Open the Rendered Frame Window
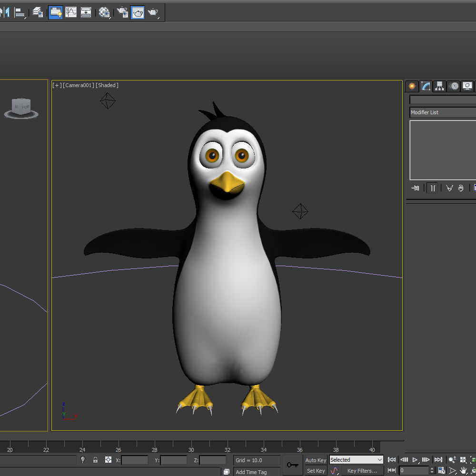 (x=138, y=12)
